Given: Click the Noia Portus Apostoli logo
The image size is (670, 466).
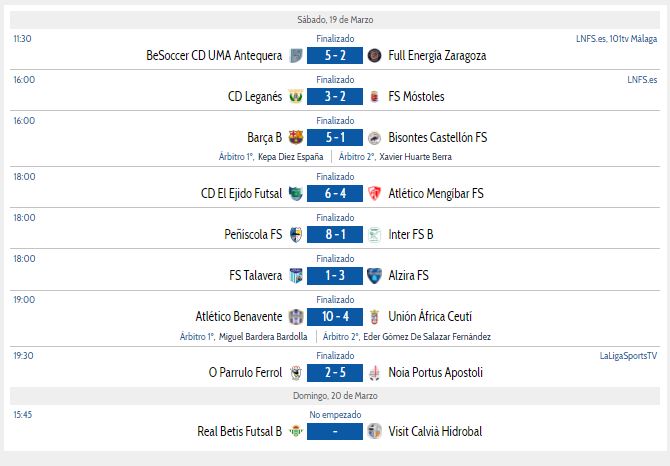Looking at the screenshot, I should pos(375,373).
